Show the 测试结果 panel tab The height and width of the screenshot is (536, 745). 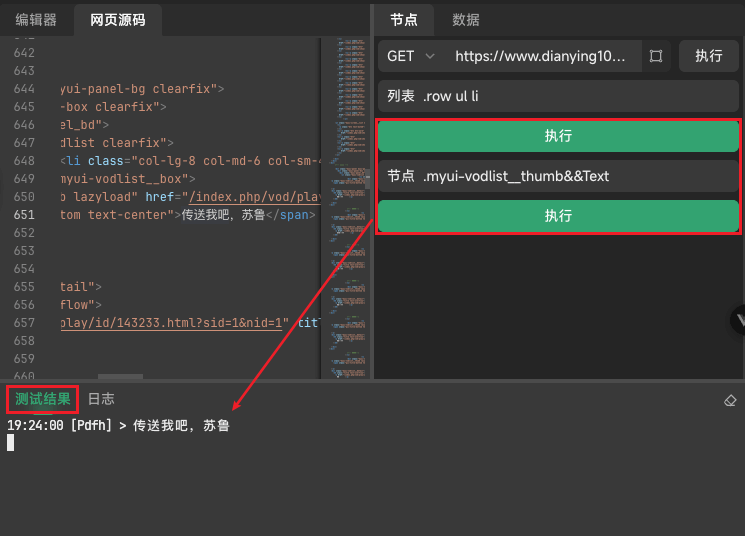coord(43,399)
